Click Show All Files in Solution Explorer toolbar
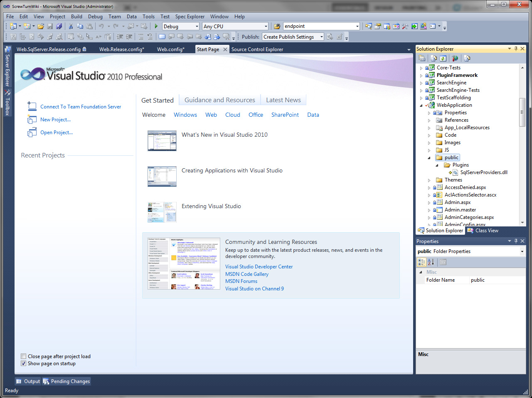532x398 pixels. coord(434,58)
